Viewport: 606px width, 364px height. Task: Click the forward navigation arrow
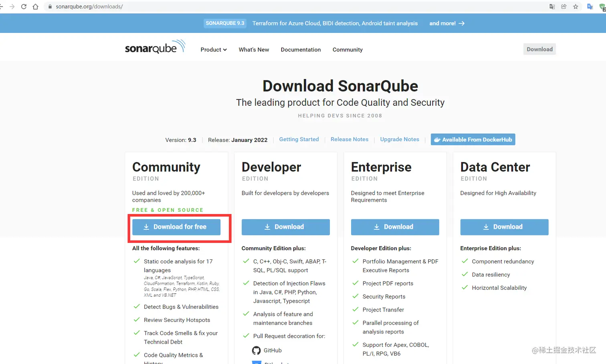tap(12, 6)
